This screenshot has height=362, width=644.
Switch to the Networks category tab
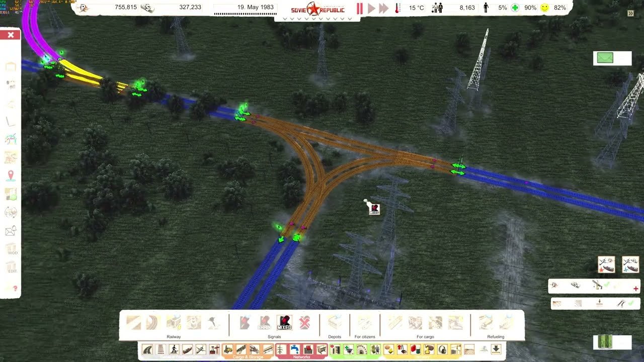coord(302,357)
